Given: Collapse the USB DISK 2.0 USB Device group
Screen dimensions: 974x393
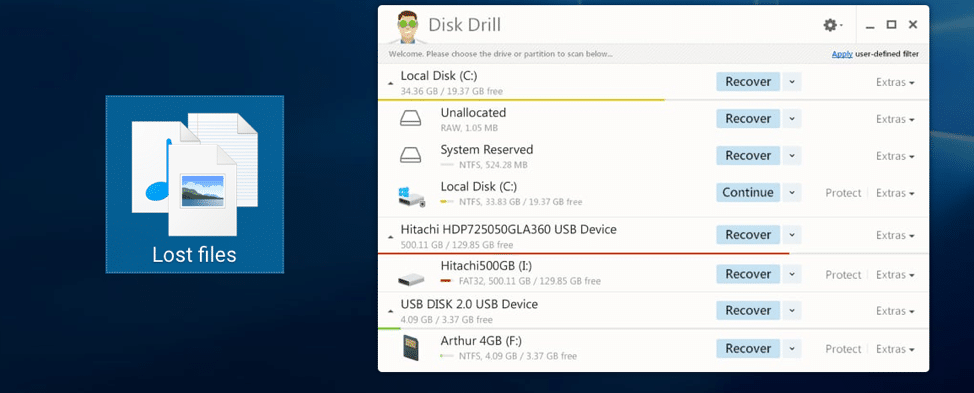Looking at the screenshot, I should (391, 311).
